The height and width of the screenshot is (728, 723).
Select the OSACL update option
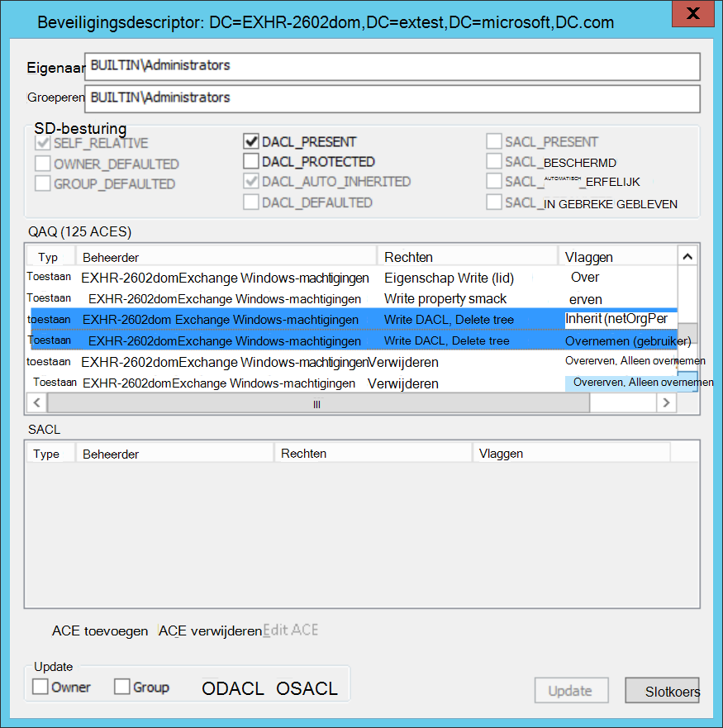(307, 688)
